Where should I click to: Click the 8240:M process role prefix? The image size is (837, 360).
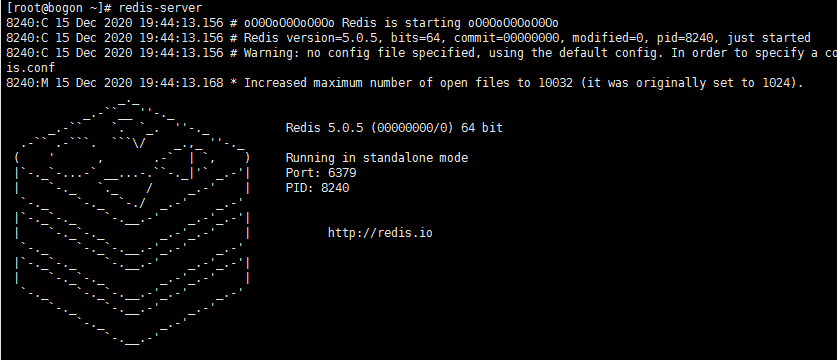tap(27, 83)
